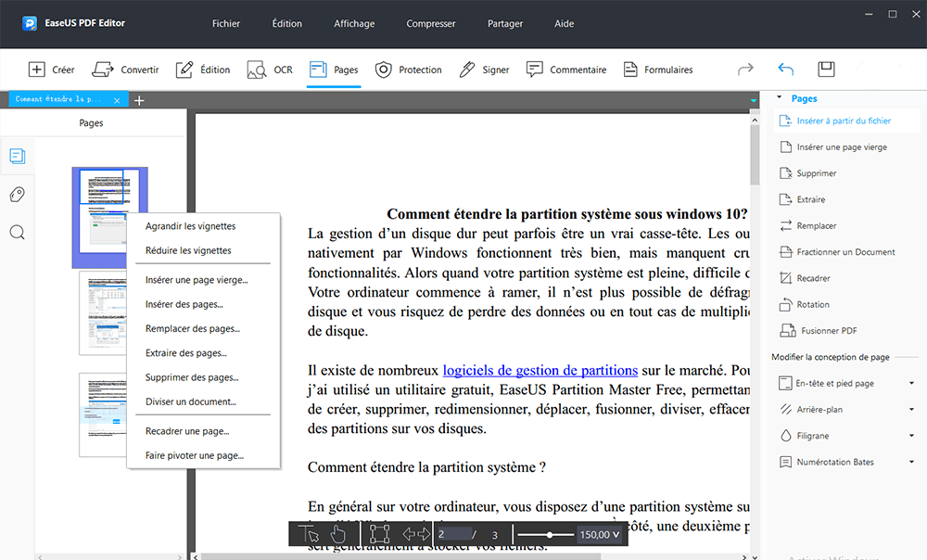This screenshot has width=927, height=560.
Task: Click the vertical scrollbar of the document
Action: pos(755,155)
